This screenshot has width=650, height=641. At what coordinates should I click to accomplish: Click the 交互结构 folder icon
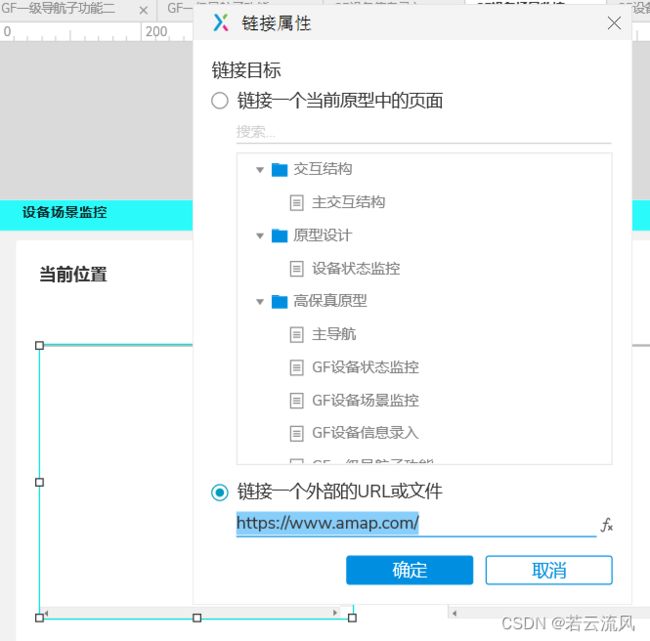pyautogui.click(x=279, y=169)
